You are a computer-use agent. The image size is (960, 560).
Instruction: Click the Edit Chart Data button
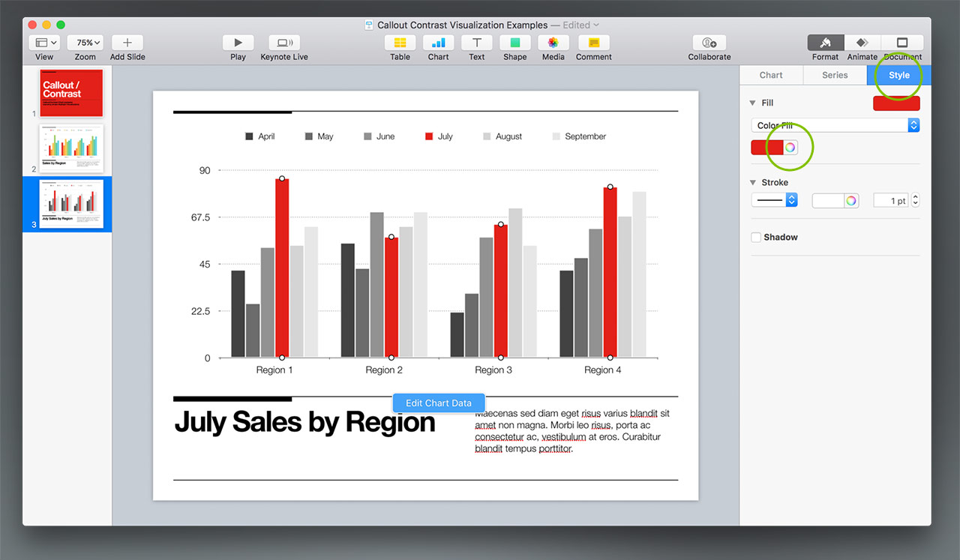coord(439,403)
